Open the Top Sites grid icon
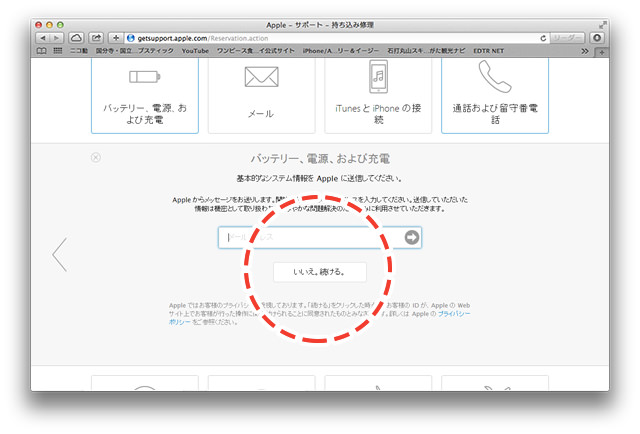The width and height of the screenshot is (640, 434). pos(58,51)
